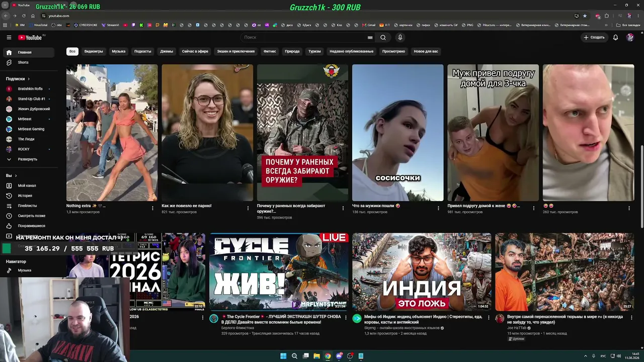644x362 pixels.
Task: Open История in the sidebar
Action: tap(30, 196)
